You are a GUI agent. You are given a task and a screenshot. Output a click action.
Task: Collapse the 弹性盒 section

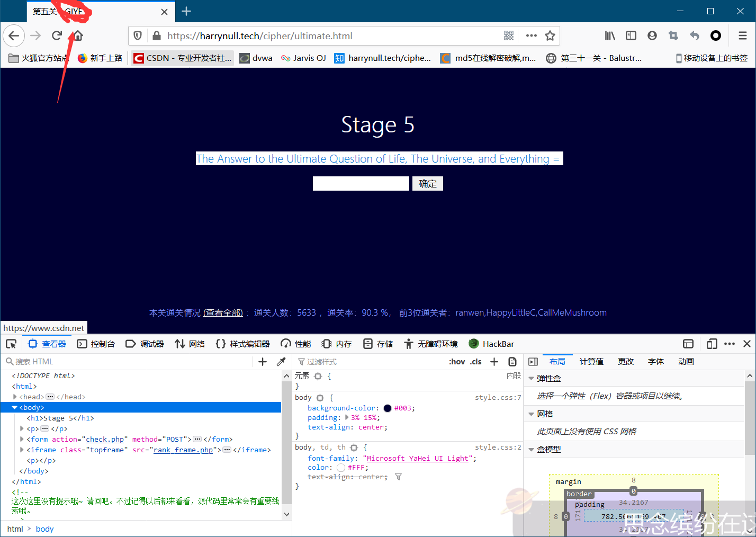(532, 378)
